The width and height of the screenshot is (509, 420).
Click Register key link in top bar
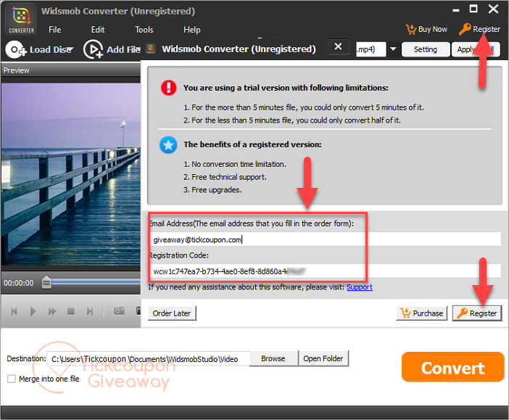point(479,29)
